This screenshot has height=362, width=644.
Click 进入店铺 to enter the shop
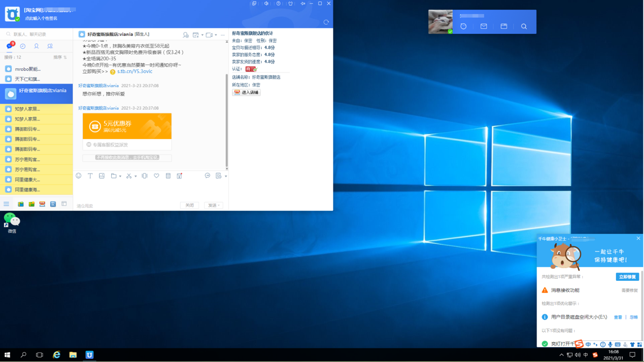click(246, 92)
